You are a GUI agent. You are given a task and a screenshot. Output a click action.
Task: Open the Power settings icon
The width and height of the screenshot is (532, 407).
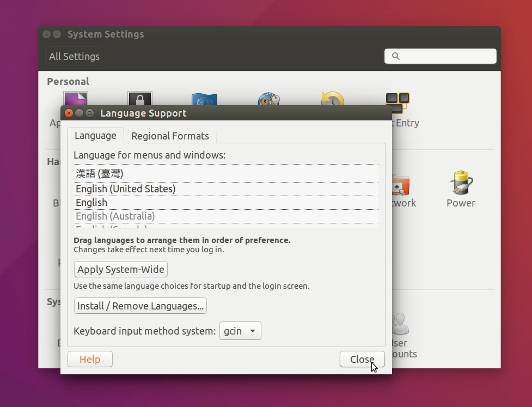[x=461, y=183]
